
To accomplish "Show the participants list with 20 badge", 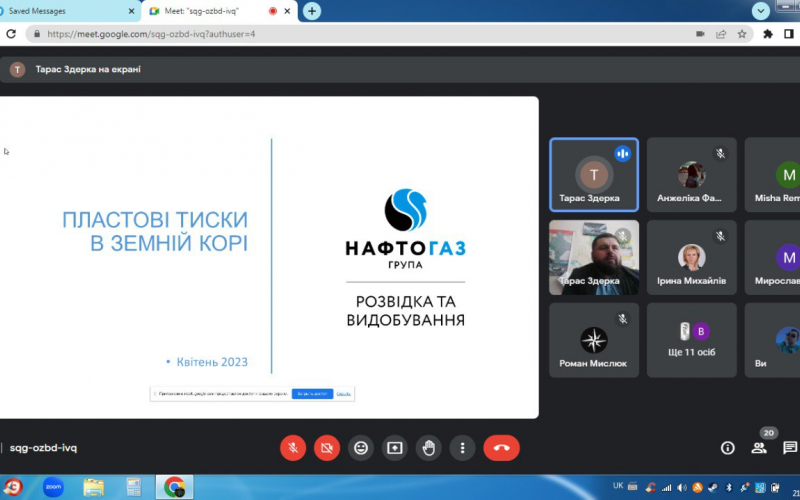I will click(759, 448).
